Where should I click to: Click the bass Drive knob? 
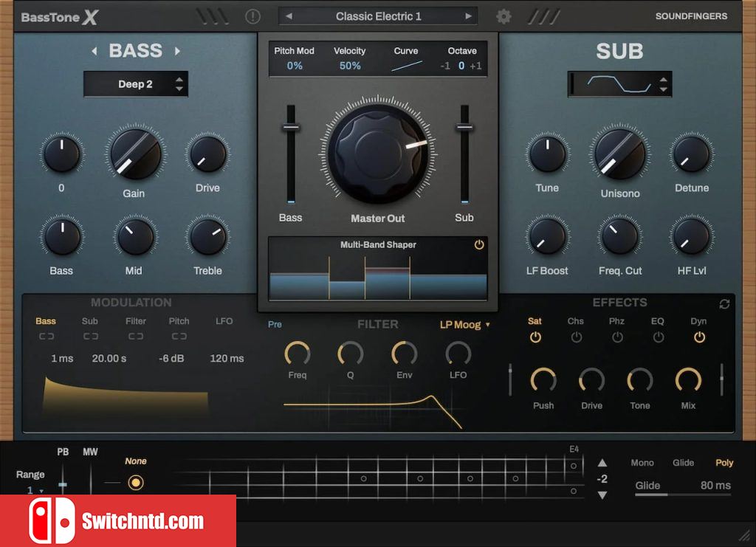207,154
